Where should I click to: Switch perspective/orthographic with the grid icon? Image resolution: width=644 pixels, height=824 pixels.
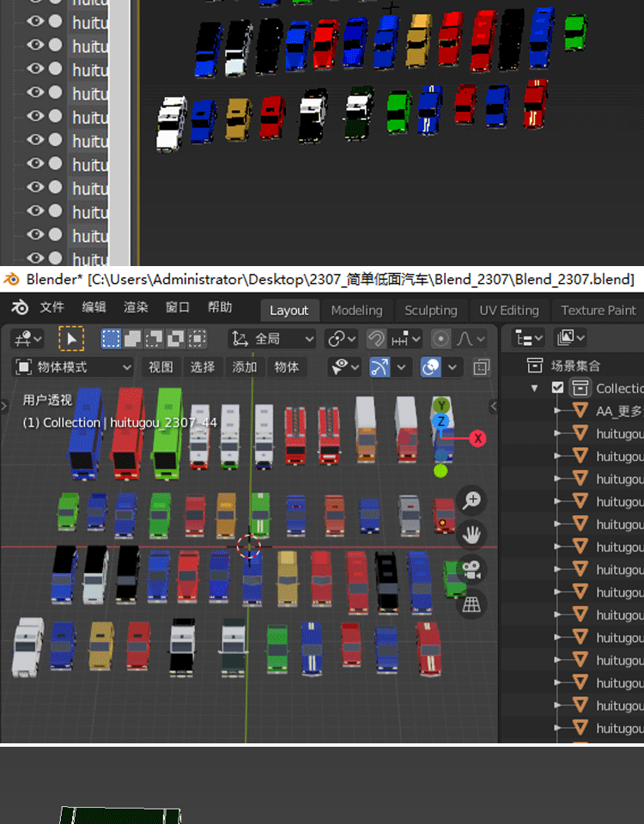pyautogui.click(x=471, y=604)
